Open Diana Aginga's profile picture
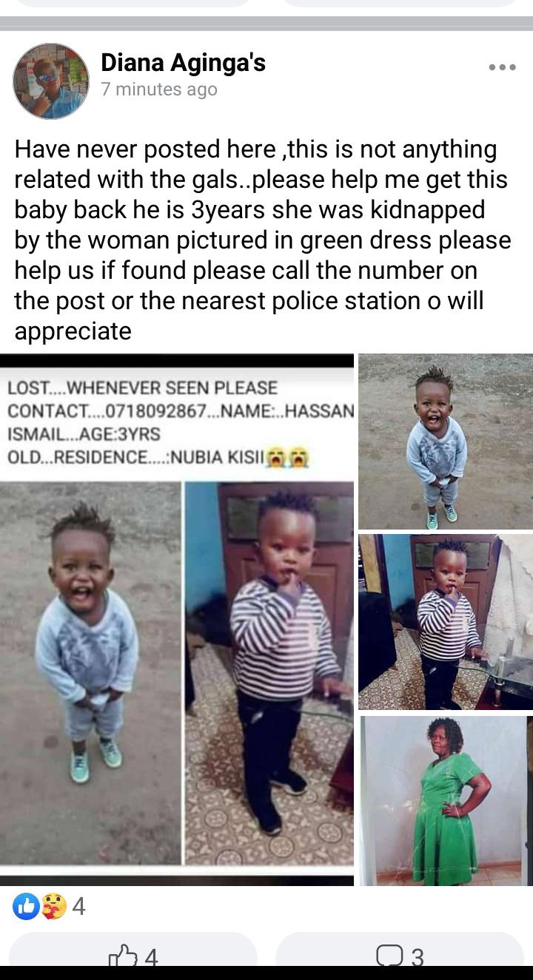 point(50,81)
